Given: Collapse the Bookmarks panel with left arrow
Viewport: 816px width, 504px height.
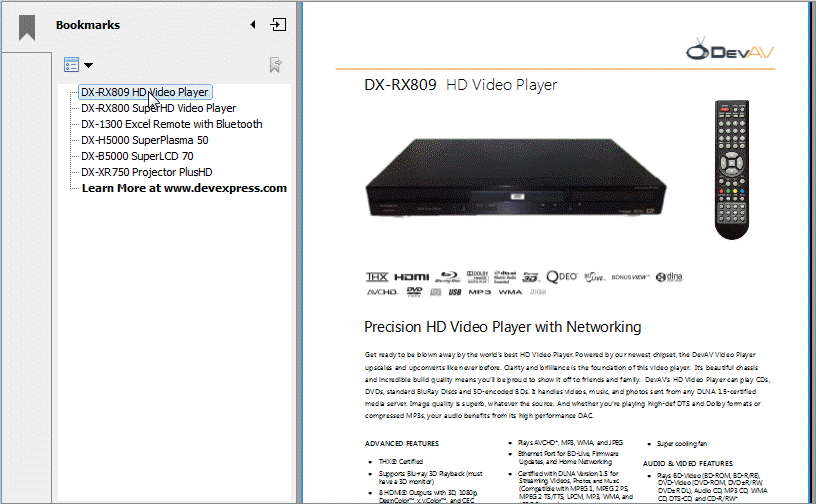Looking at the screenshot, I should pos(253,24).
